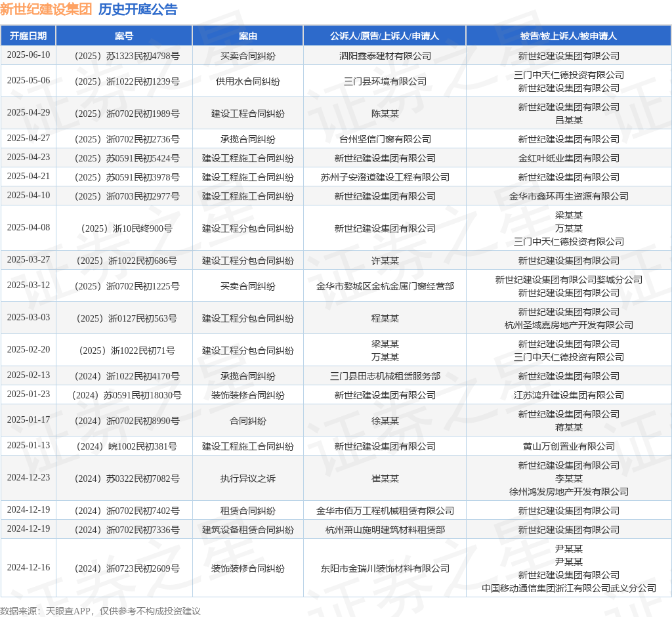
Task: Click the 案由 column header
Action: click(247, 36)
